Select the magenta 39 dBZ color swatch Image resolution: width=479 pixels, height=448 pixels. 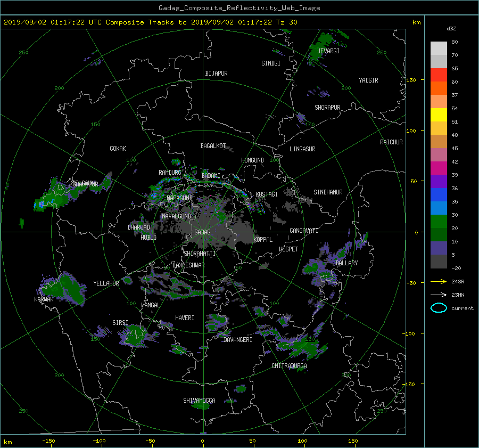[x=439, y=168]
